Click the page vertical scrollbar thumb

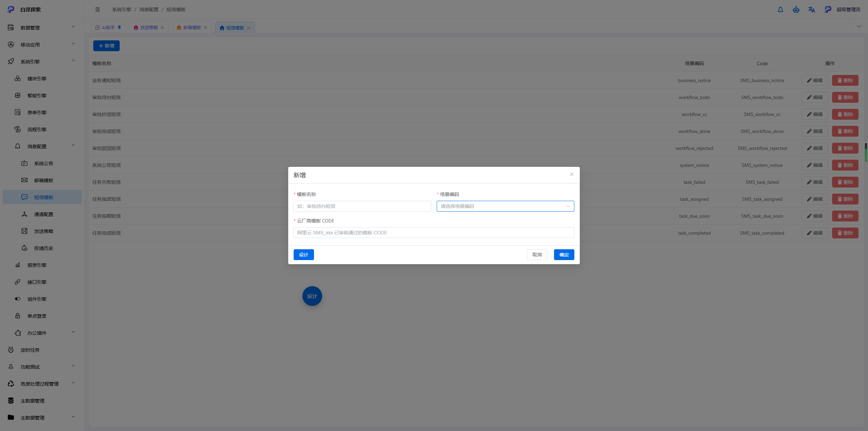pos(866,152)
